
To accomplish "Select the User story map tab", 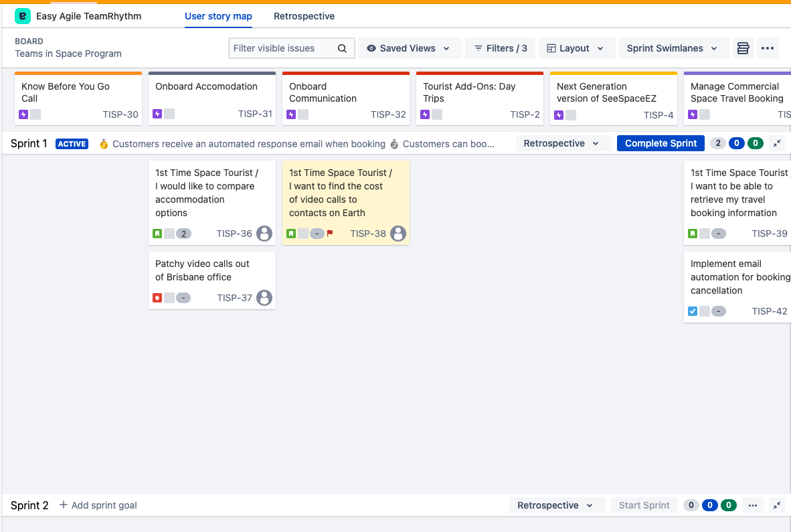I will pos(218,16).
